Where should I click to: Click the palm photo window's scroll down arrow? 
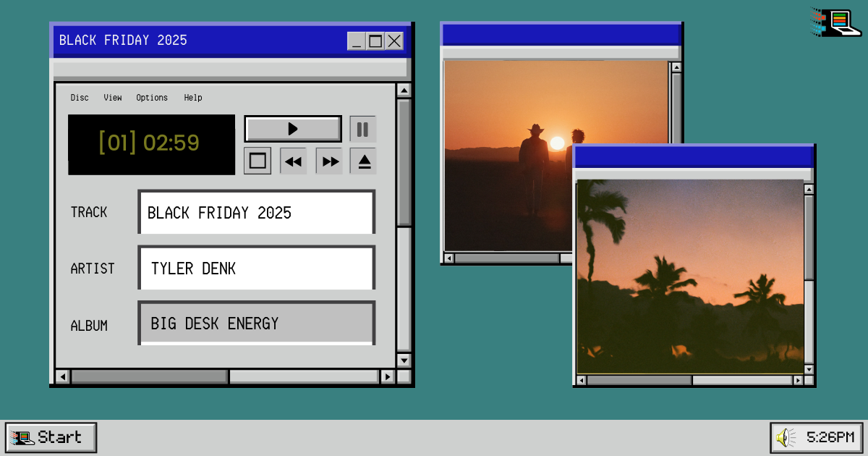(x=809, y=369)
